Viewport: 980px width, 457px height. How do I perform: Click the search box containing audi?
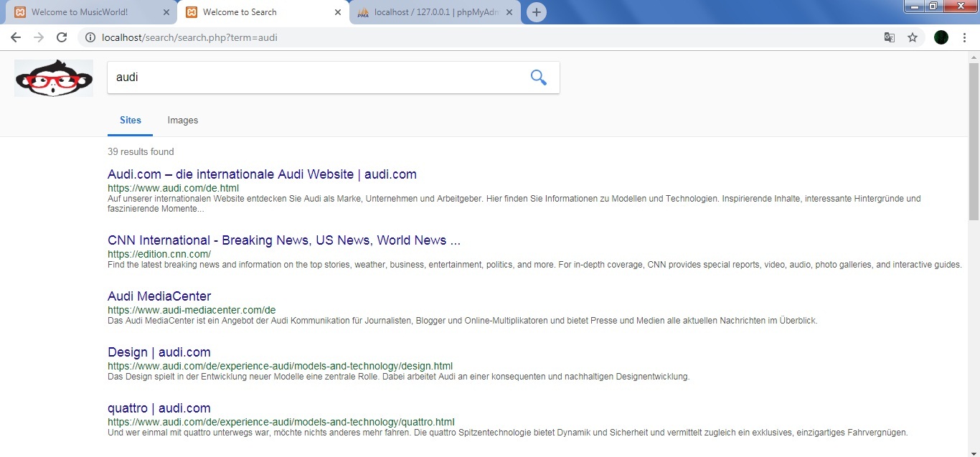click(x=316, y=77)
